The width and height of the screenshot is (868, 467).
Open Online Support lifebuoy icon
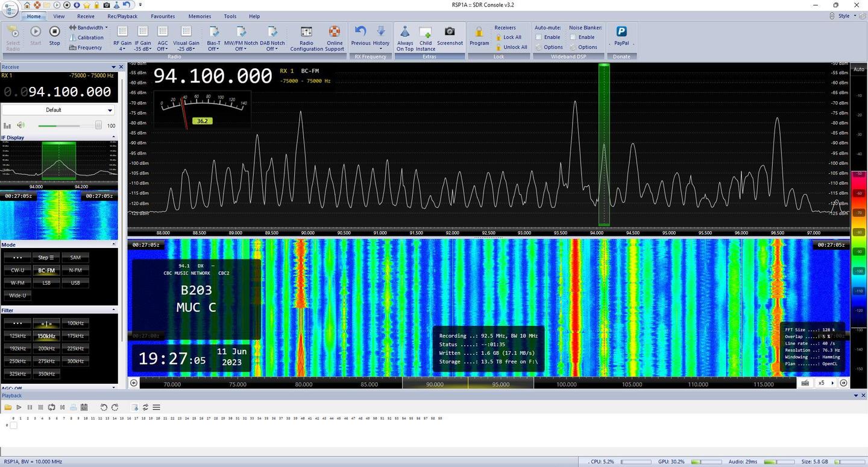pyautogui.click(x=334, y=37)
